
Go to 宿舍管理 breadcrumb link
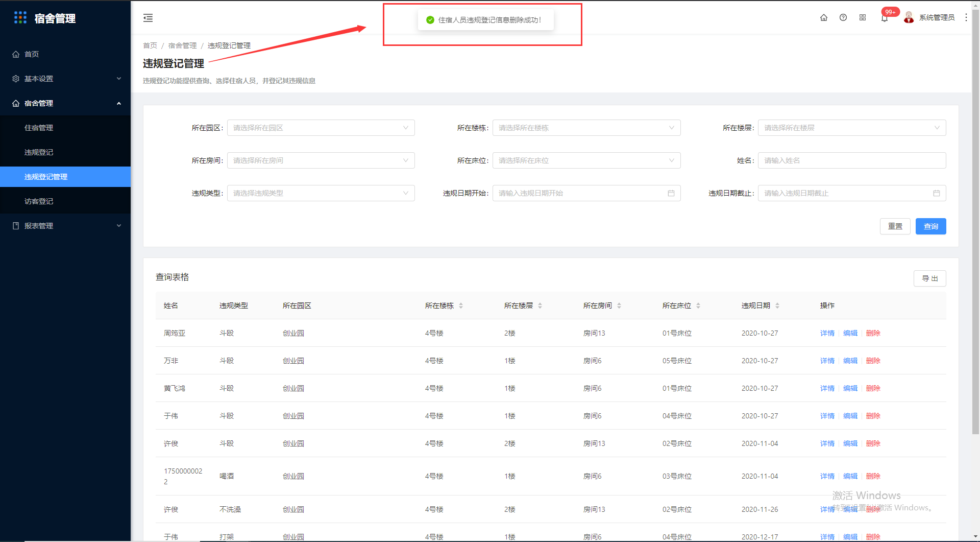(x=182, y=45)
